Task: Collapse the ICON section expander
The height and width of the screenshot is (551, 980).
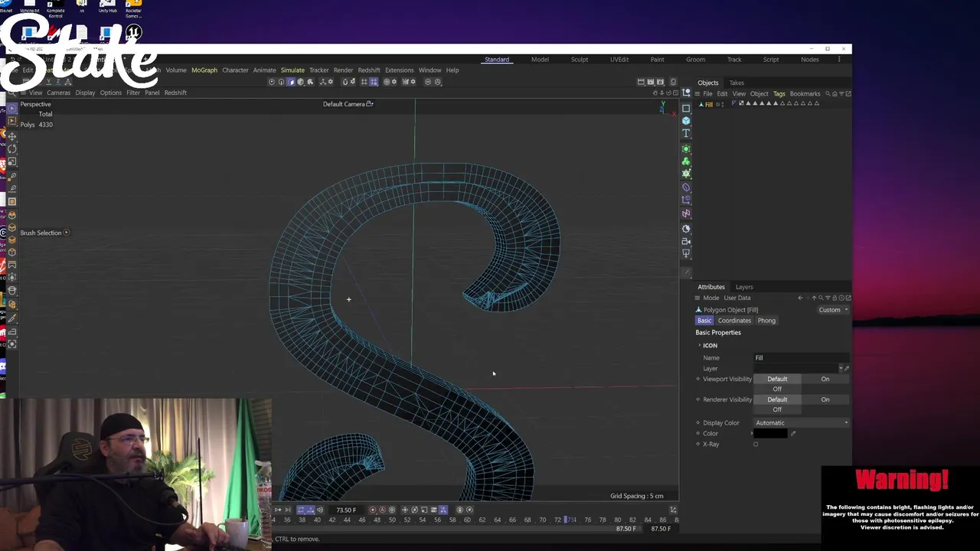Action: pyautogui.click(x=699, y=345)
